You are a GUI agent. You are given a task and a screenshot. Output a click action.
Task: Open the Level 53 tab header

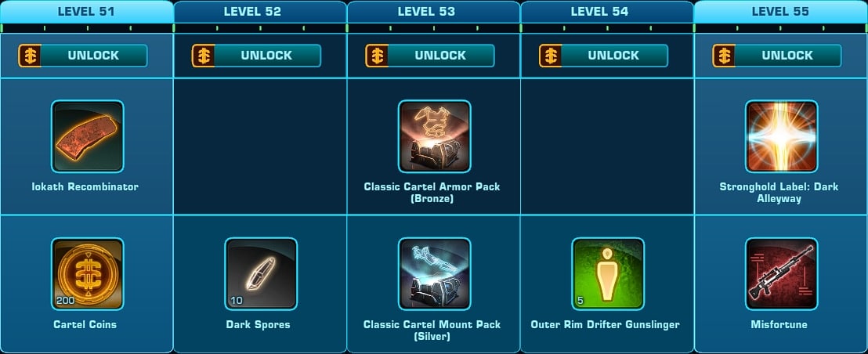pos(433,12)
